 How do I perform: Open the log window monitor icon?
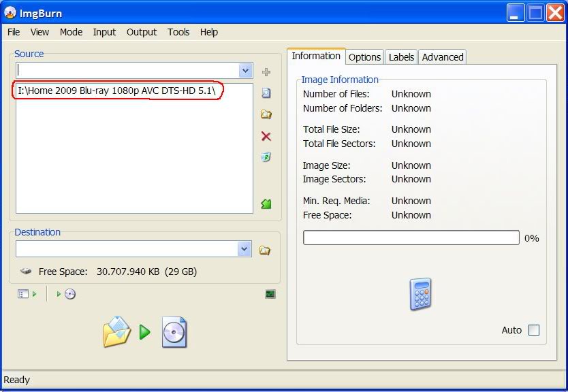pyautogui.click(x=270, y=294)
